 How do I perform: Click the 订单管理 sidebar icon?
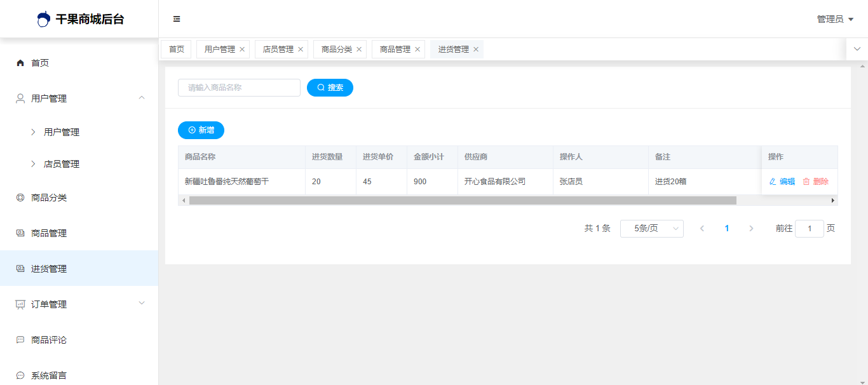pyautogui.click(x=20, y=304)
